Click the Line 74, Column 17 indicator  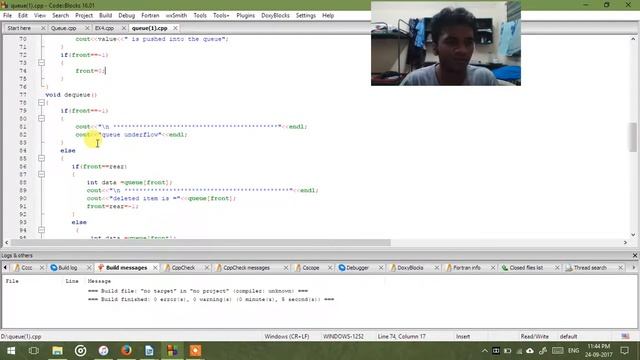[x=401, y=337]
